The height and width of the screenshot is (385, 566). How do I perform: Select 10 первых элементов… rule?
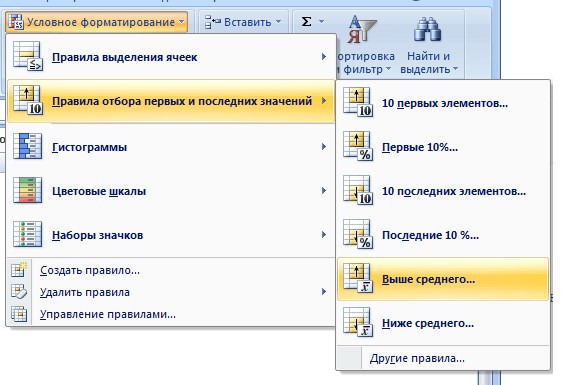coord(443,103)
